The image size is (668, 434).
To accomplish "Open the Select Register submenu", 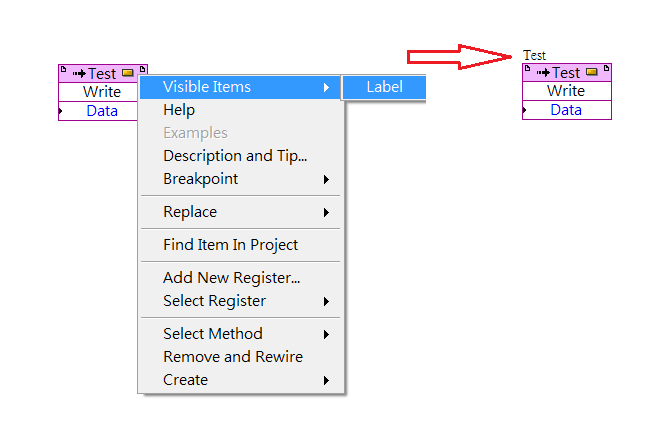I will click(x=240, y=301).
